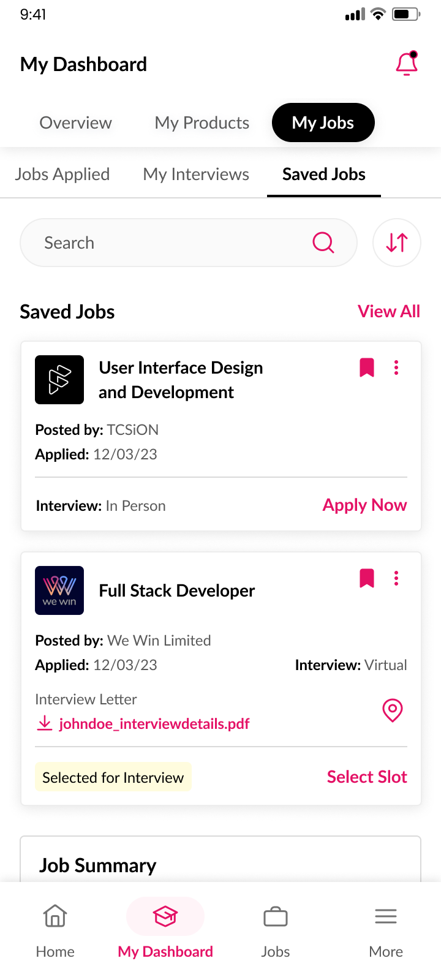
Task: Click Select Slot for interview
Action: [x=367, y=777]
